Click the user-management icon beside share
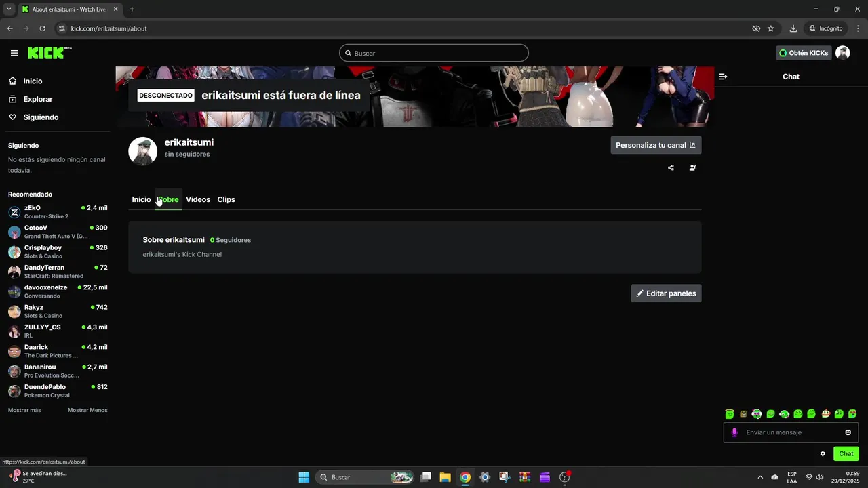Viewport: 868px width, 488px height. (692, 167)
